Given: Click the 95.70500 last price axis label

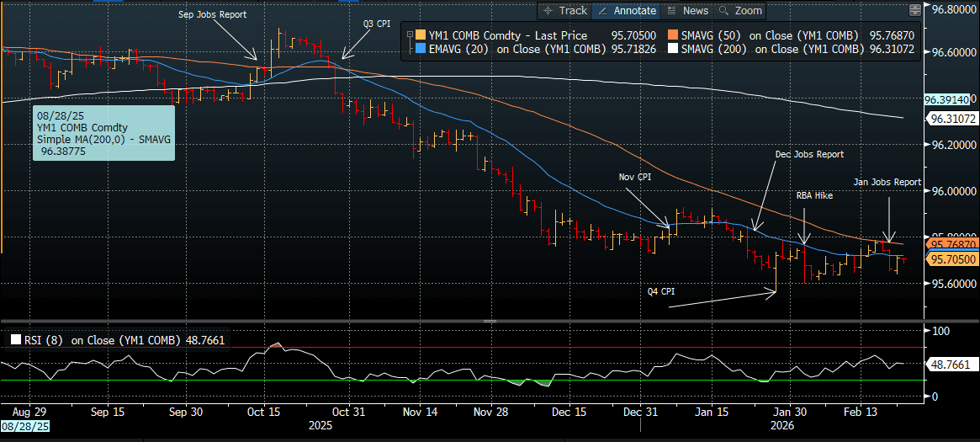Looking at the screenshot, I should 951,260.
